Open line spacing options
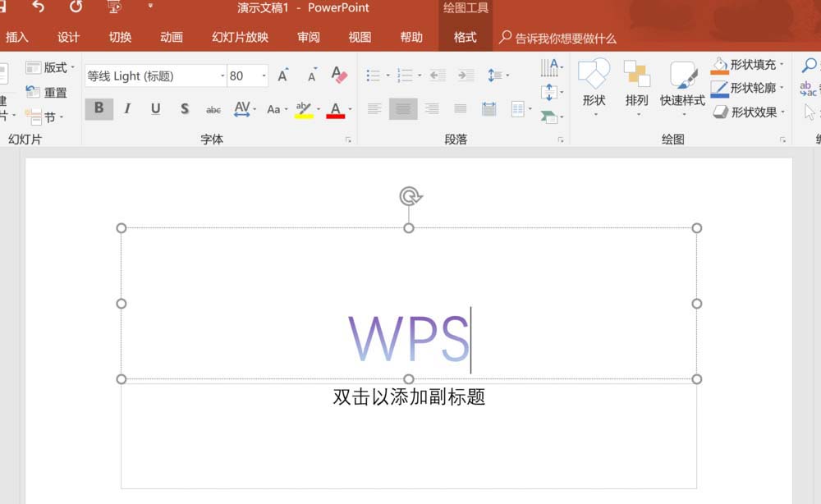Viewport: 821px width, 504px height. pyautogui.click(x=498, y=76)
